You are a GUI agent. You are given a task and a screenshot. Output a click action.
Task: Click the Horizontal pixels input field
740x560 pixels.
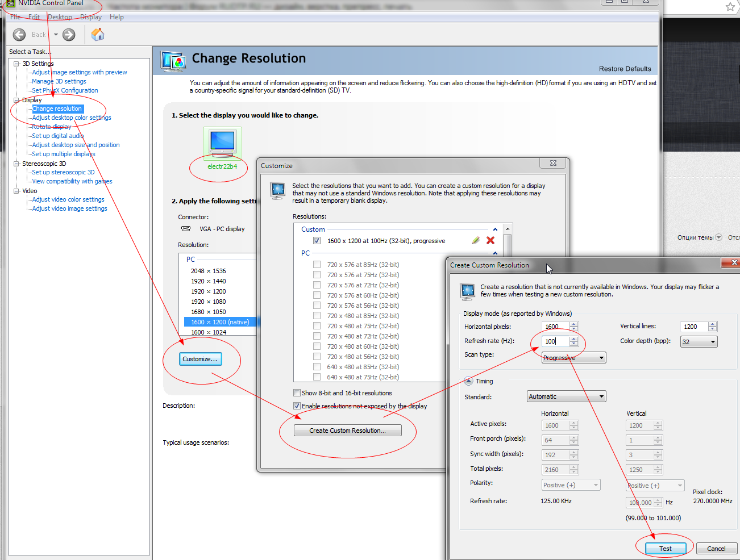(x=556, y=327)
